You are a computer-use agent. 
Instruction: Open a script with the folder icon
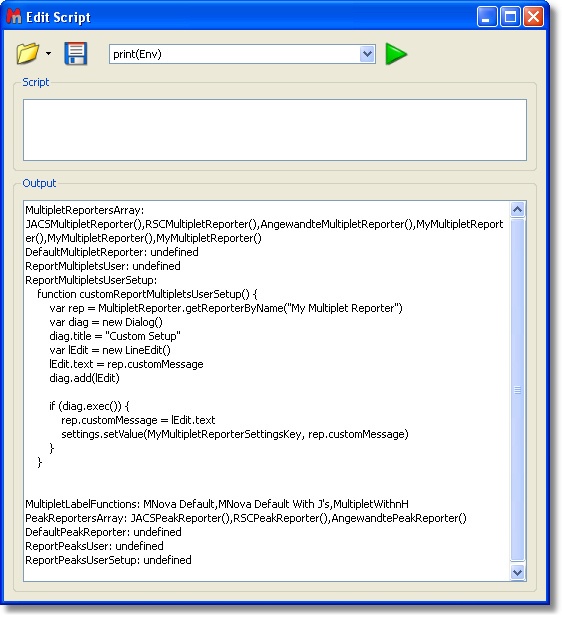tap(28, 53)
